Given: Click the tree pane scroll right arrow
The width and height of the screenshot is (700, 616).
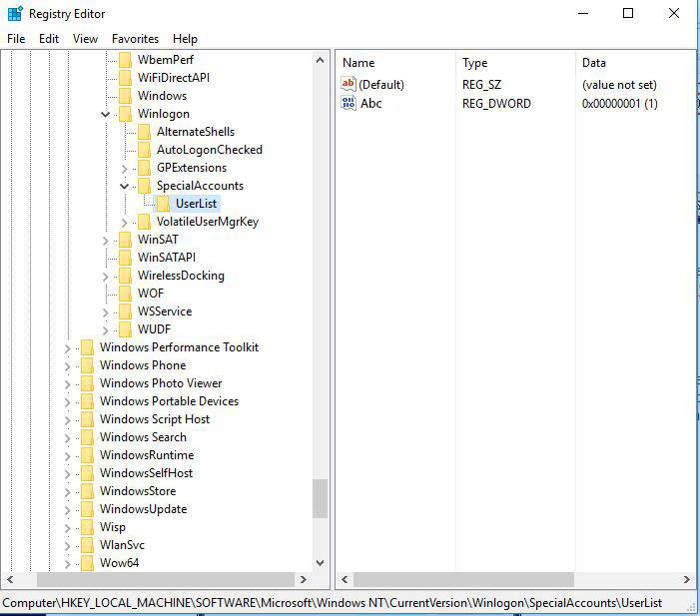Looking at the screenshot, I should pyautogui.click(x=304, y=579).
